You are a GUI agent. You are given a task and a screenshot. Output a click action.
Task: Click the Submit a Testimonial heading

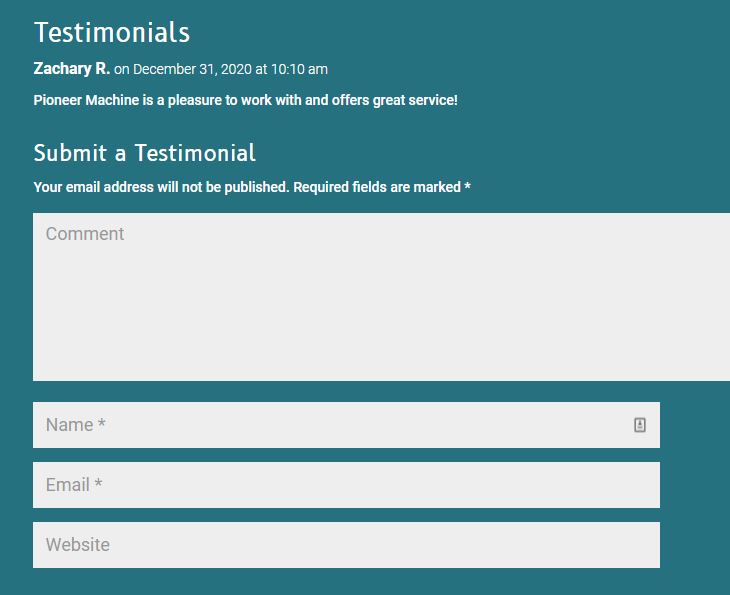click(x=144, y=153)
